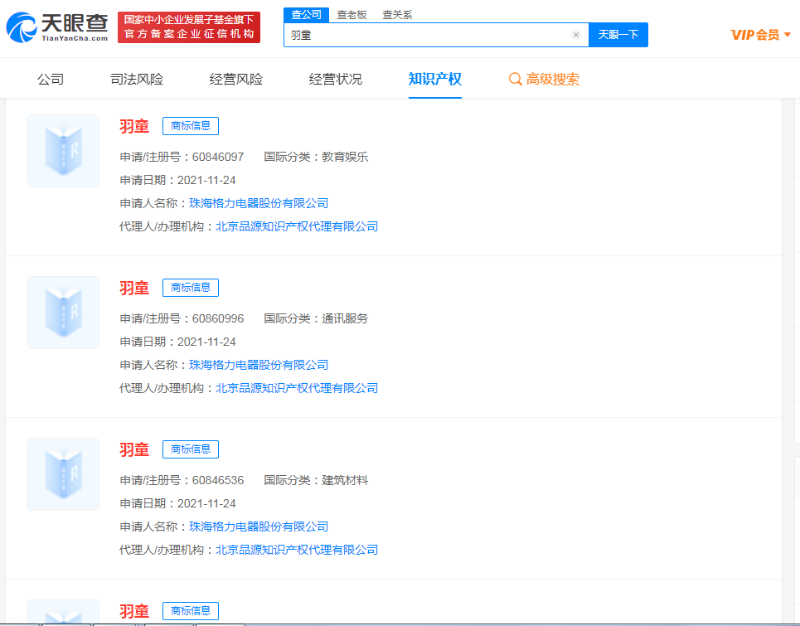Click the 天眼一下 search button
Image resolution: width=800 pixels, height=626 pixels.
pyautogui.click(x=618, y=35)
